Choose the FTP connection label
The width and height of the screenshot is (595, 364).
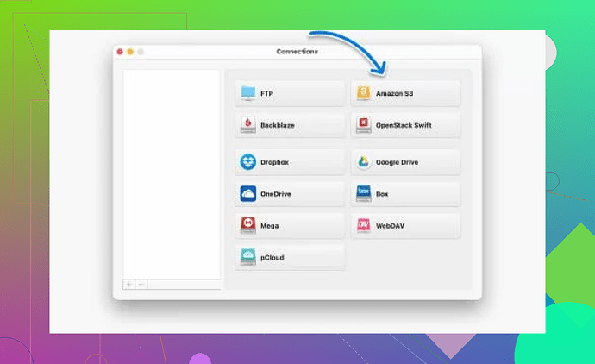[x=266, y=93]
